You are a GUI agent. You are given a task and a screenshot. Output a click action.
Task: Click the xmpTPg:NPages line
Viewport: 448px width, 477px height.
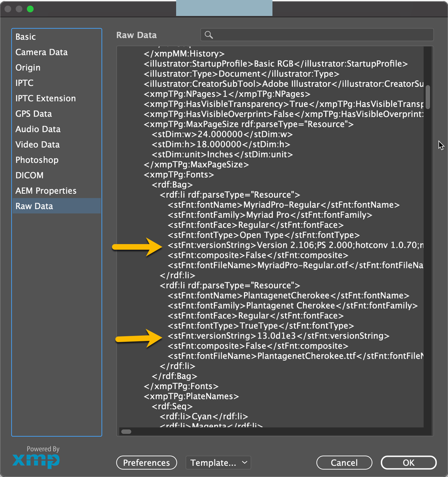(x=227, y=94)
